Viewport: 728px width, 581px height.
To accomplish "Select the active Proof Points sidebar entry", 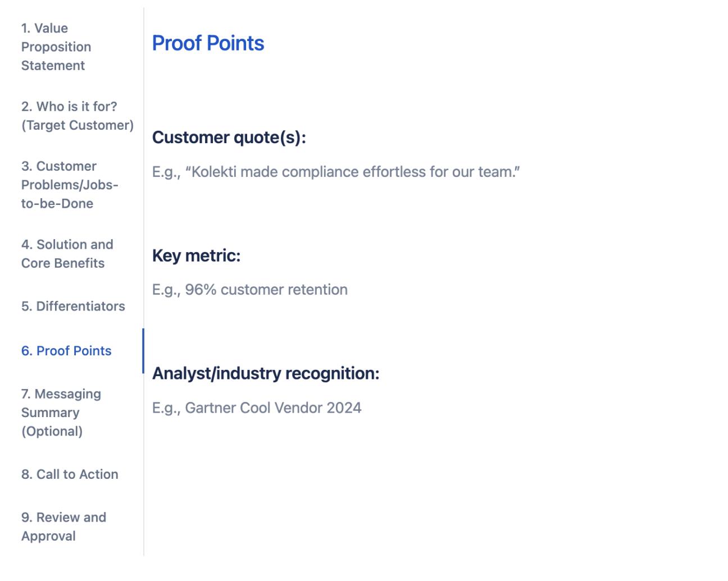I will coord(66,350).
